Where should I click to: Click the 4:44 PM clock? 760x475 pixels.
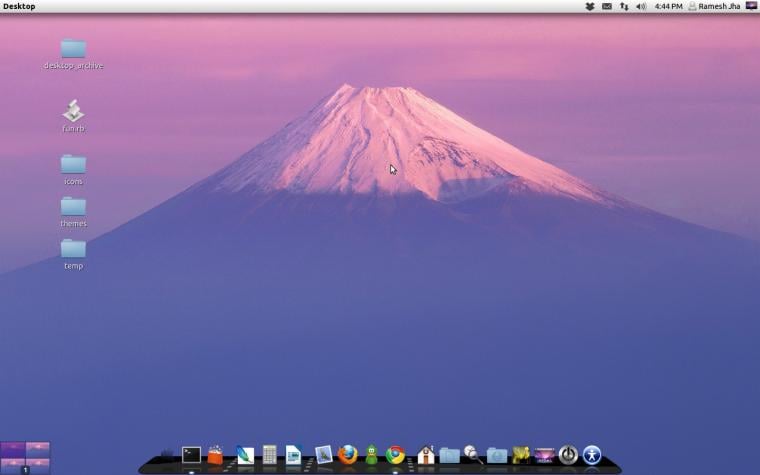coord(668,6)
